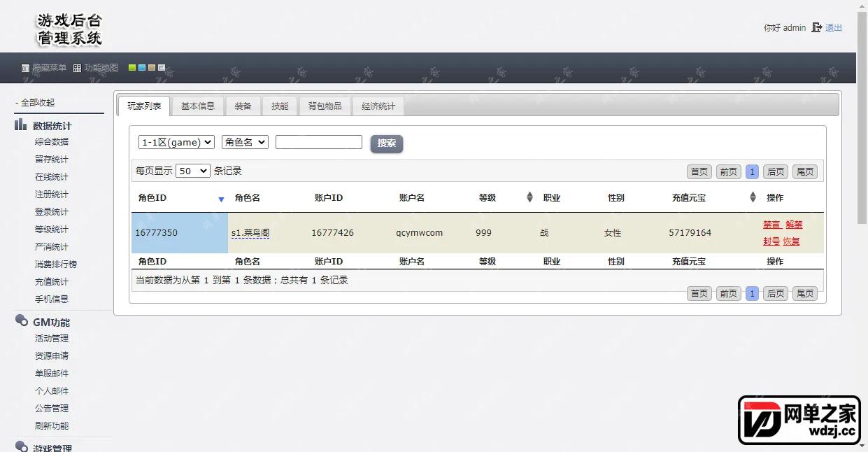Viewport: 868px width, 452px height.
Task: Switch to the 基本信息 tab
Action: click(x=198, y=106)
